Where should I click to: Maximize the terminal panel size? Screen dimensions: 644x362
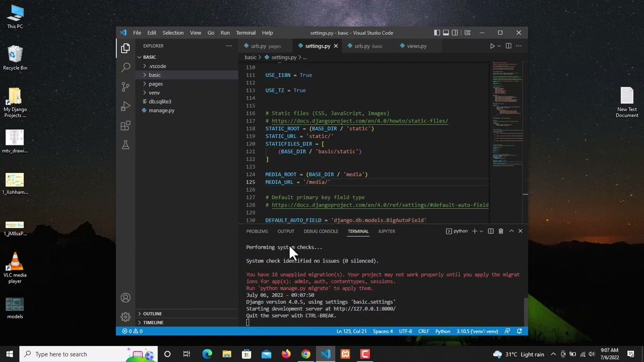(511, 231)
